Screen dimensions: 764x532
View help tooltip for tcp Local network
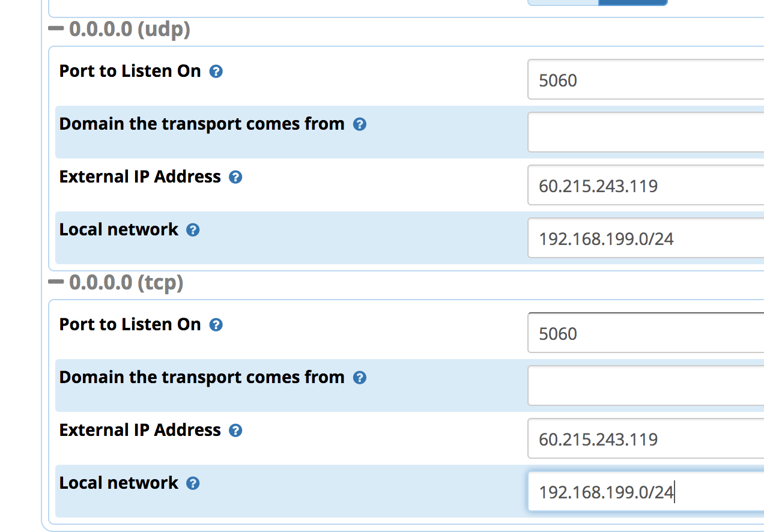point(193,483)
